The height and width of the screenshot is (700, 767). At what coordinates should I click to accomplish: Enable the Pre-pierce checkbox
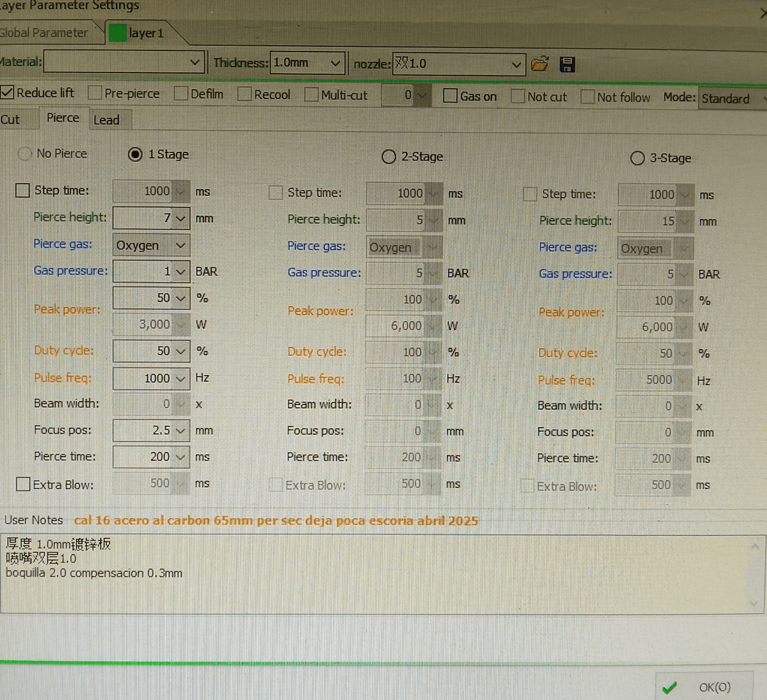95,93
